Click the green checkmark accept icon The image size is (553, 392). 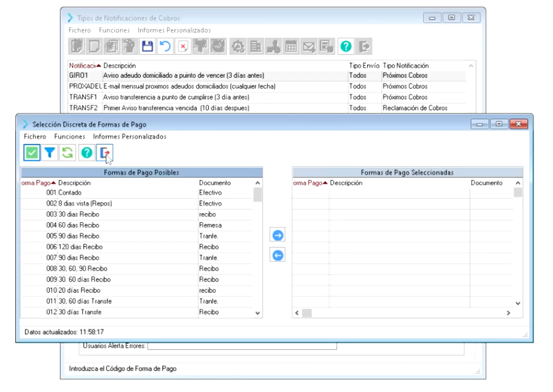point(32,152)
